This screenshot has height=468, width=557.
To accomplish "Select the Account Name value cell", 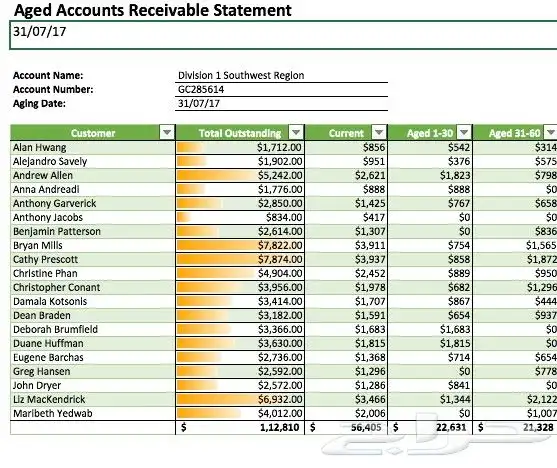I will 281,75.
